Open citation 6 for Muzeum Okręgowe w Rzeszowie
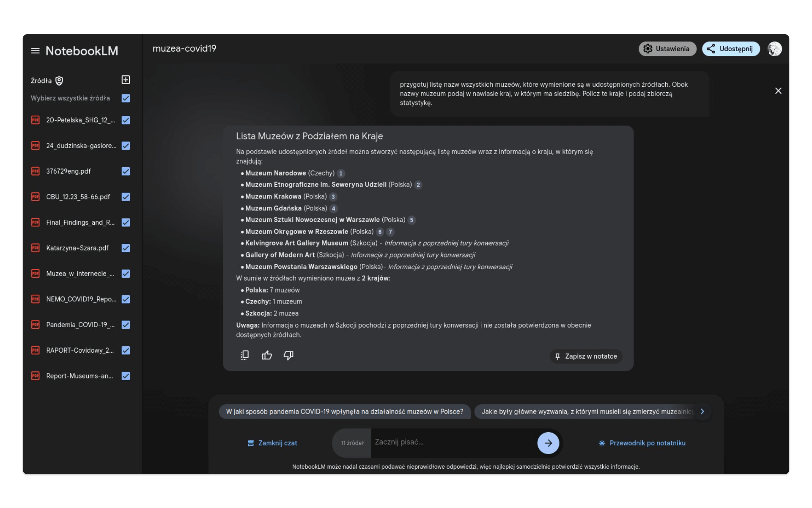This screenshot has height=508, width=812. (x=380, y=232)
